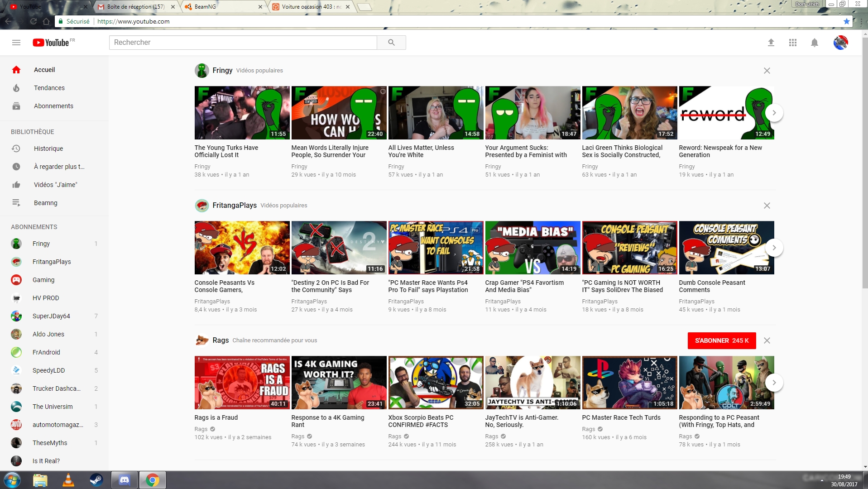Open SpeedyLDD subscription channel
868x489 pixels.
[54, 370]
